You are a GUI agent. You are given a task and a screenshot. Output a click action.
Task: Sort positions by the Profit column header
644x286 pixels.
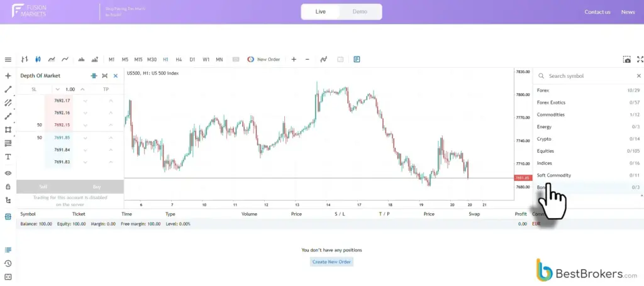coord(521,214)
